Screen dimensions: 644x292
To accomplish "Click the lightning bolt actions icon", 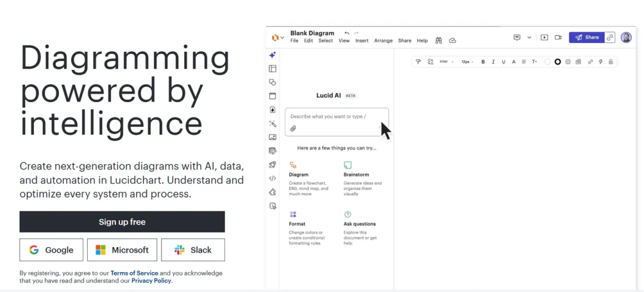I will pos(600,62).
